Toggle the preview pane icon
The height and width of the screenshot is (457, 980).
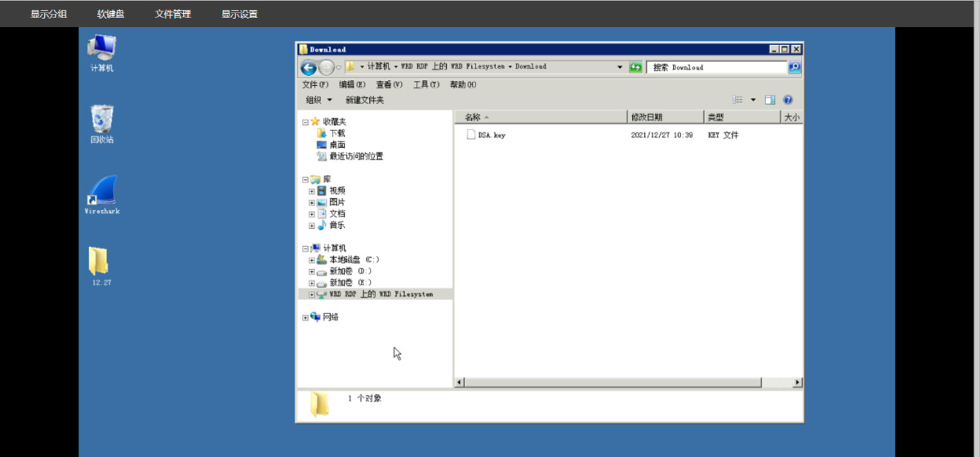point(769,100)
